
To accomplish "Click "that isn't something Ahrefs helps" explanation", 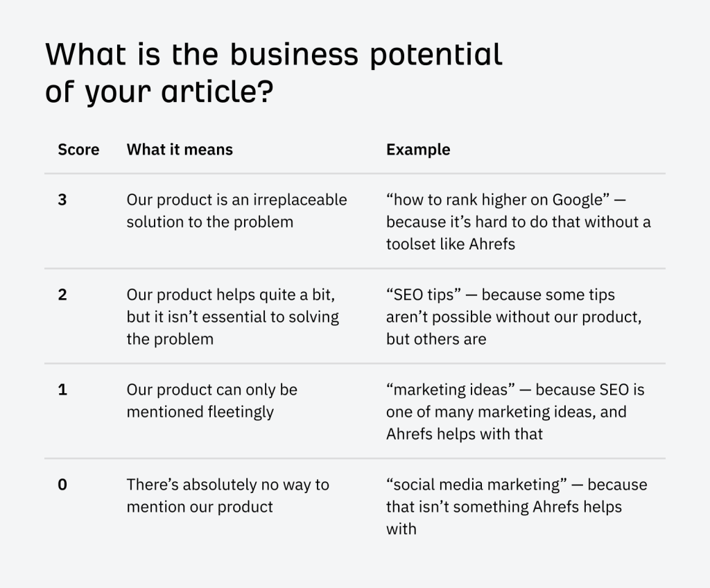I will click(504, 507).
